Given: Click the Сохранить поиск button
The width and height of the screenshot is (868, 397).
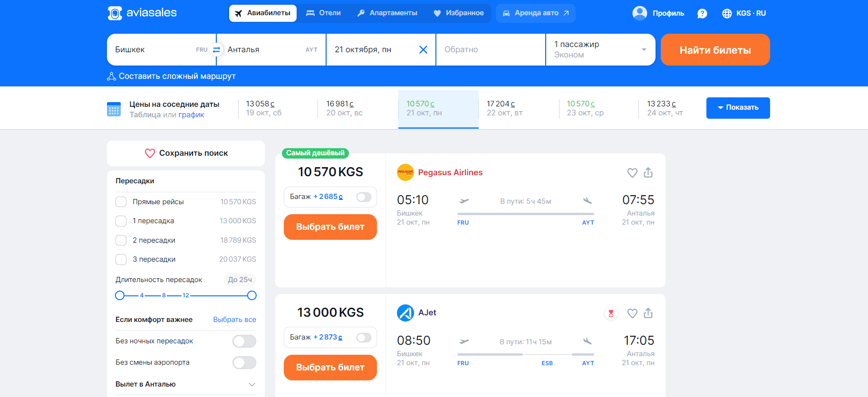Looking at the screenshot, I should (186, 153).
